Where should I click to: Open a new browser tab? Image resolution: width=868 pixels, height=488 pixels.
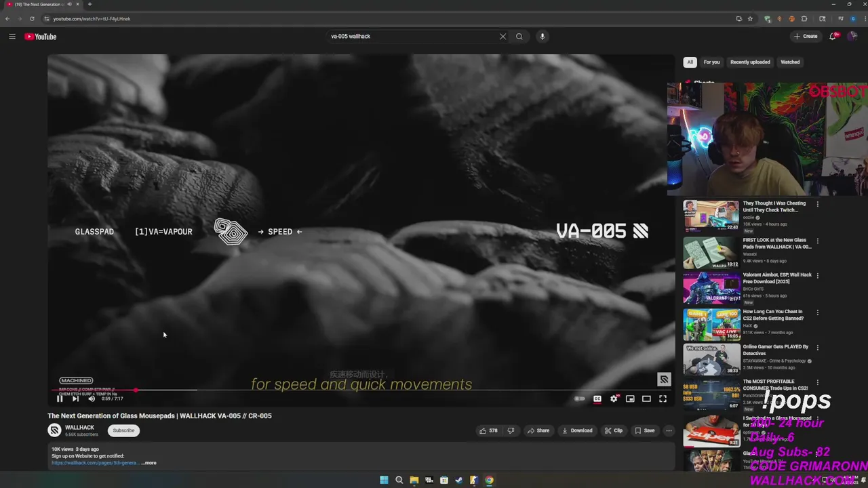point(90,5)
